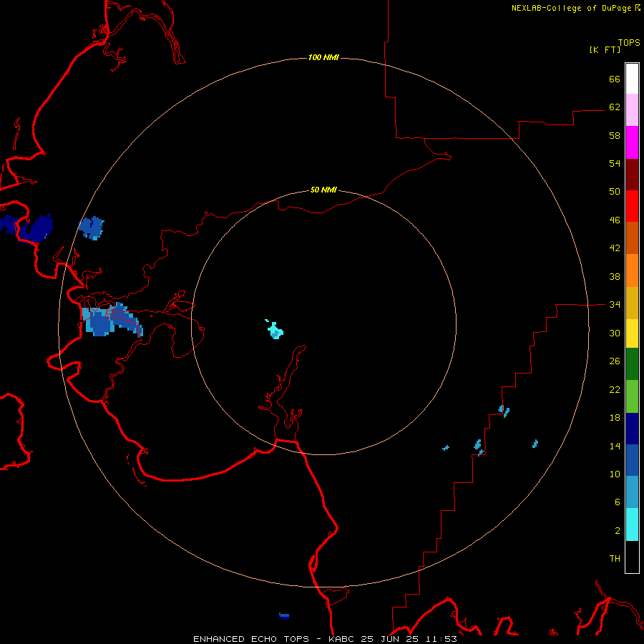
Task: Click the TH legend label
Action: pos(615,559)
